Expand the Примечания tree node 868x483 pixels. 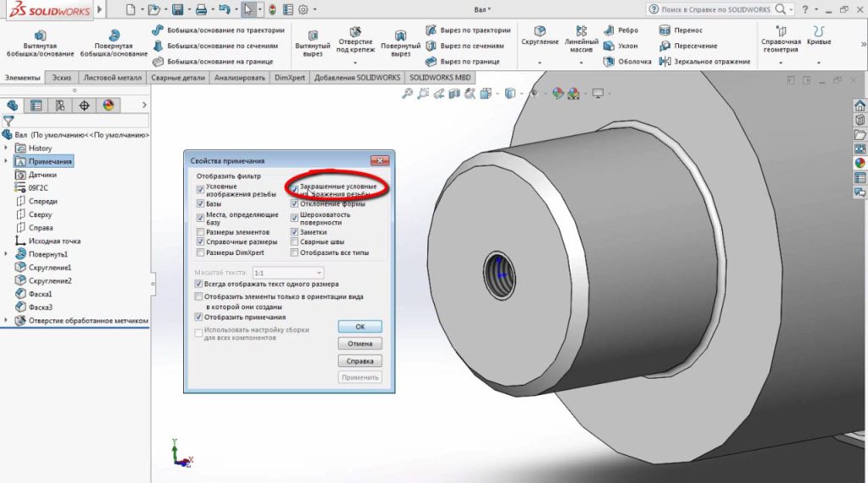click(6, 161)
